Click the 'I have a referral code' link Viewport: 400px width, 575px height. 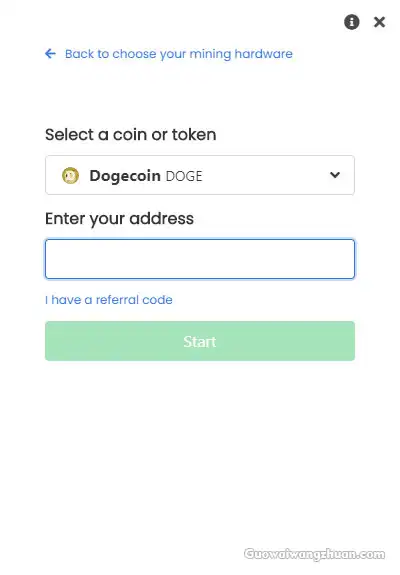109,300
